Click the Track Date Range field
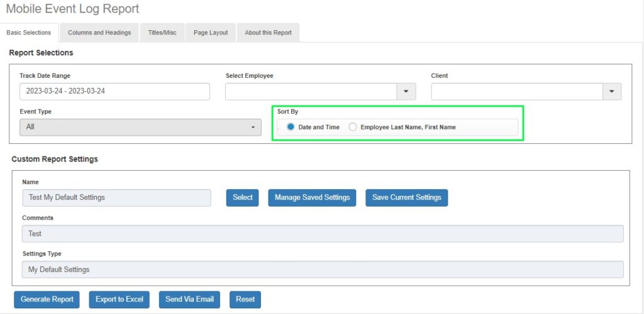 [x=114, y=91]
